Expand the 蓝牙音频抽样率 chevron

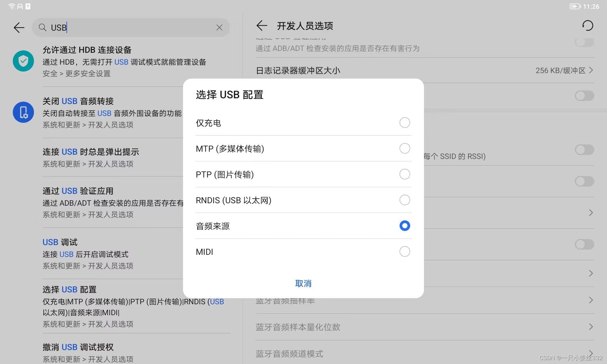click(x=591, y=300)
